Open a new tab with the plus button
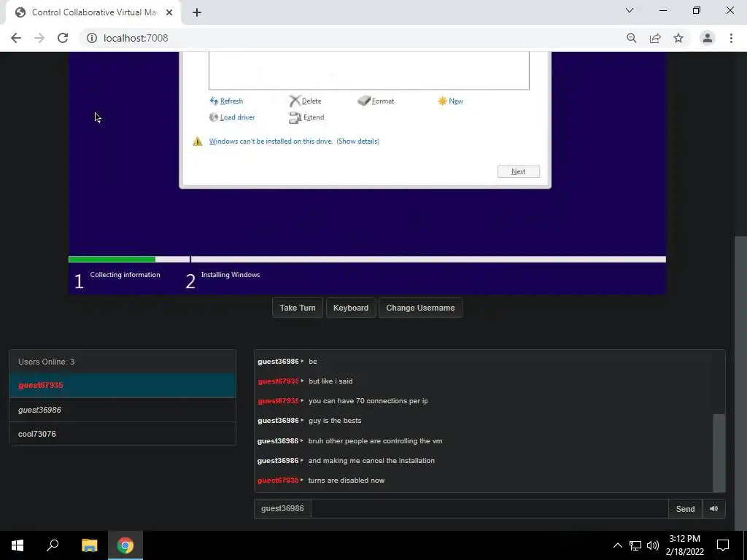This screenshot has width=747, height=560. pyautogui.click(x=197, y=12)
